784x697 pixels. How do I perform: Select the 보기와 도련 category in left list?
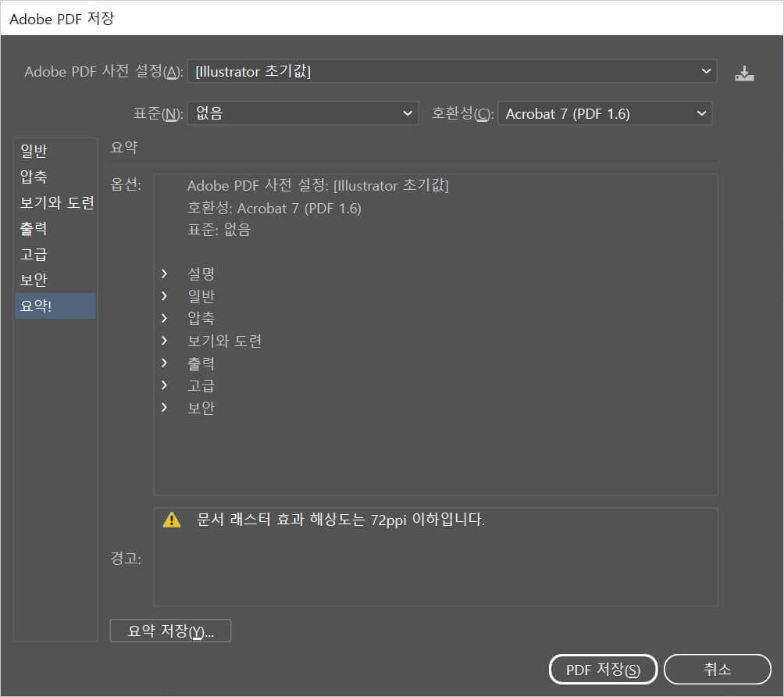[x=55, y=202]
